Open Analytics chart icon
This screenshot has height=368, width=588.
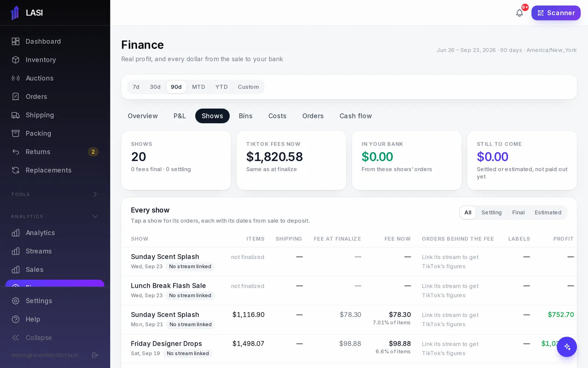click(15, 233)
